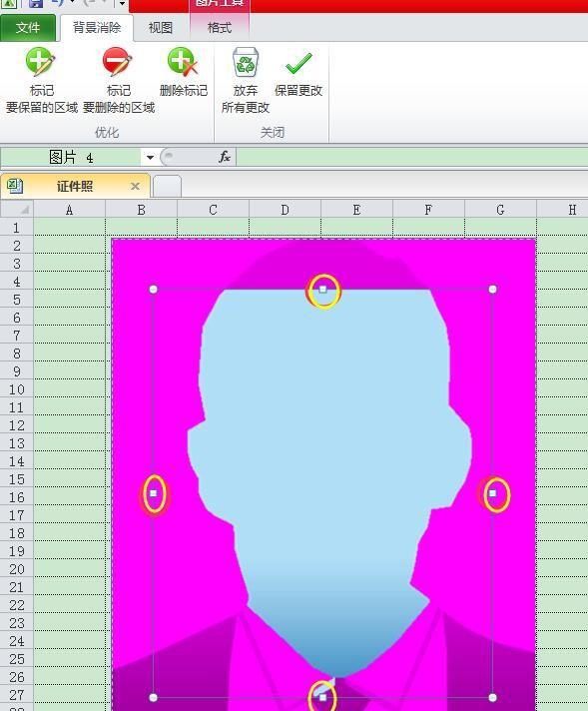Click the Name Box showing 图片 4
The height and width of the screenshot is (711, 588).
[x=71, y=158]
